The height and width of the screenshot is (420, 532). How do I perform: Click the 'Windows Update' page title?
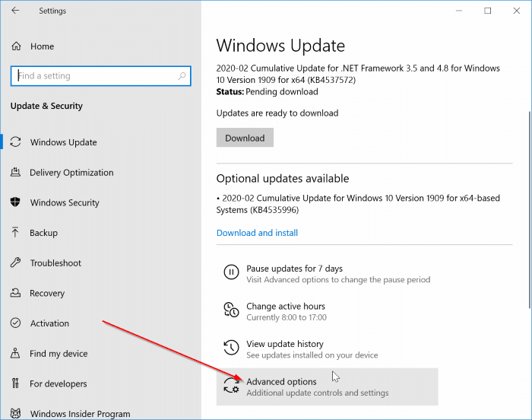(x=280, y=46)
